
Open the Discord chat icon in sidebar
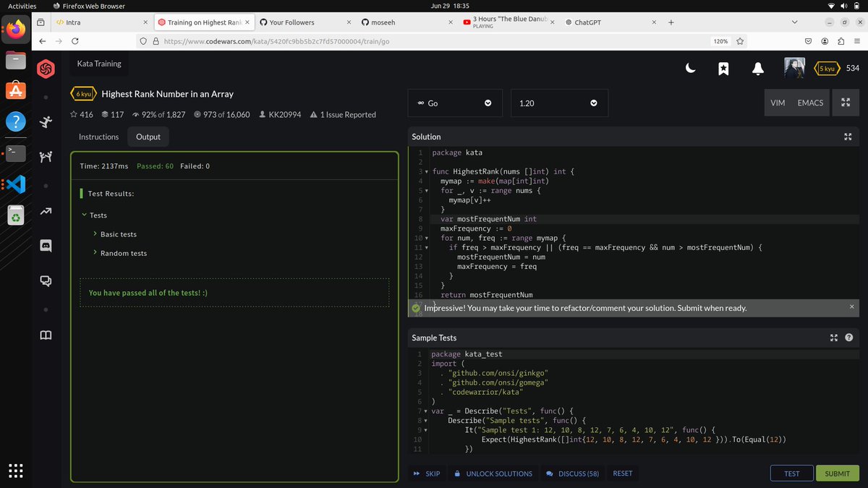pos(46,245)
